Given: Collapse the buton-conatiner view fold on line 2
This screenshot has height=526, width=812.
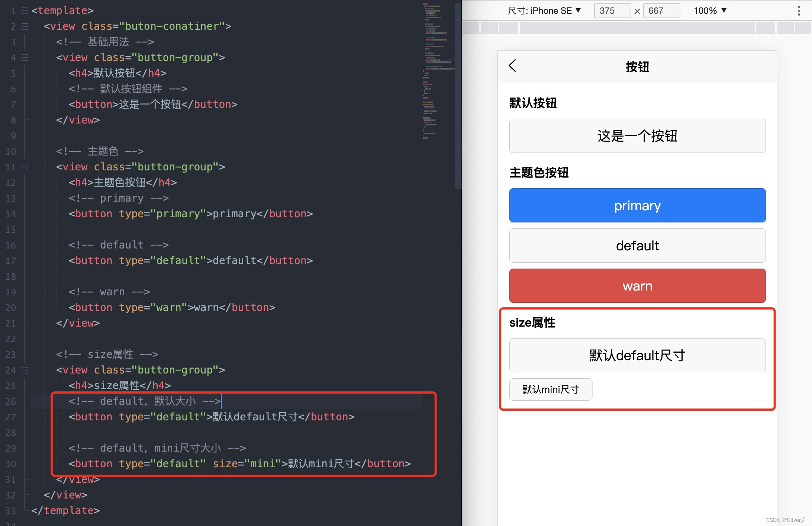Looking at the screenshot, I should (25, 26).
